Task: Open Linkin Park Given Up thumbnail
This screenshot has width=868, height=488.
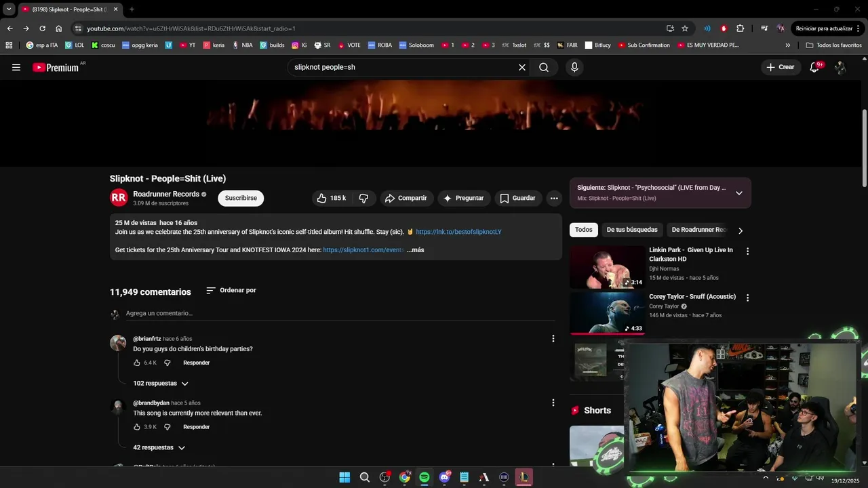Action: (608, 267)
